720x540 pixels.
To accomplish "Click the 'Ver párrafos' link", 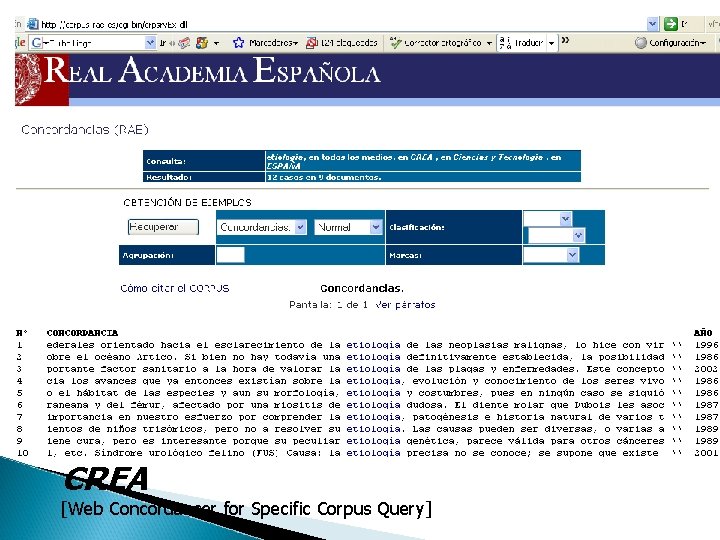I will 405,304.
